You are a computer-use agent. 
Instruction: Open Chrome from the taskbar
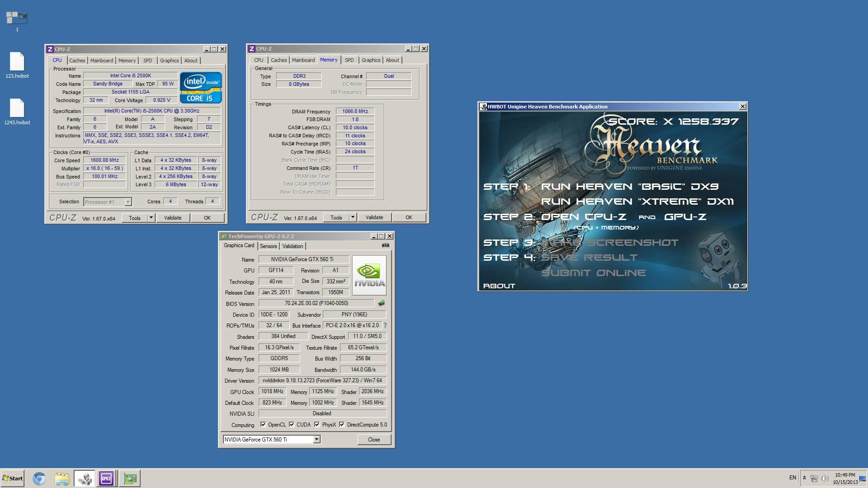pos(39,479)
